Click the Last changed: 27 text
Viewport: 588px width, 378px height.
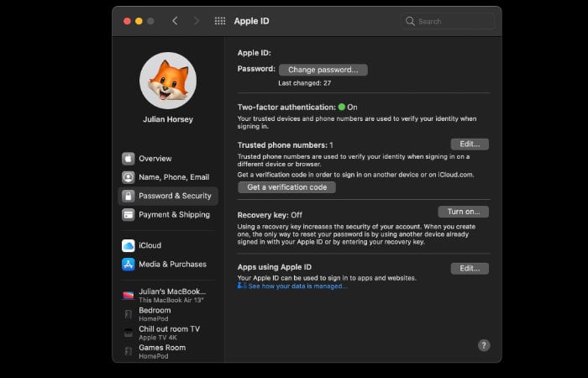coord(304,83)
